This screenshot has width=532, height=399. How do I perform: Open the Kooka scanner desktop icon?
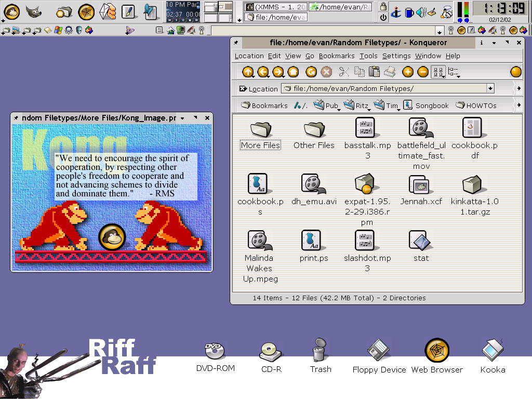point(493,356)
